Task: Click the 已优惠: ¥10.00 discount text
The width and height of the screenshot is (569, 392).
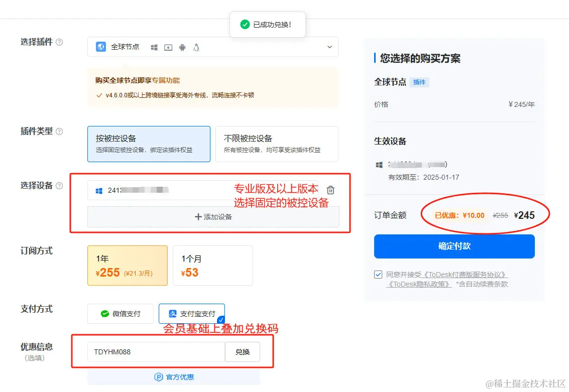Action: click(x=460, y=215)
